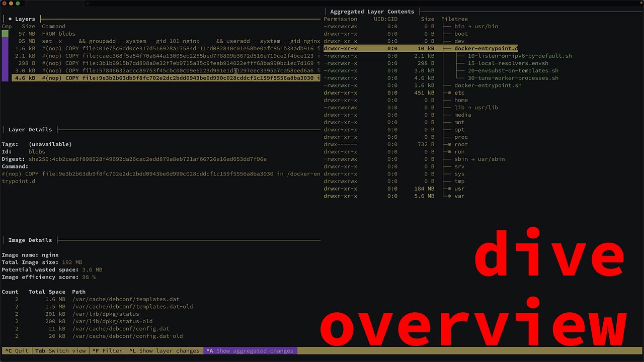
Task: Click the ^F Filter shortcut
Action: (107, 351)
